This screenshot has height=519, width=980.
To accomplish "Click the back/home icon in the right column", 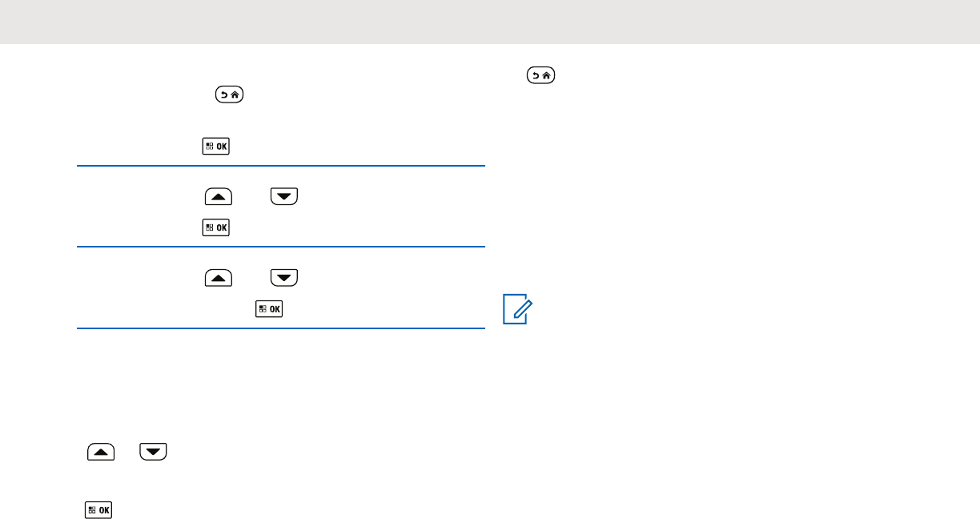I will click(x=541, y=76).
